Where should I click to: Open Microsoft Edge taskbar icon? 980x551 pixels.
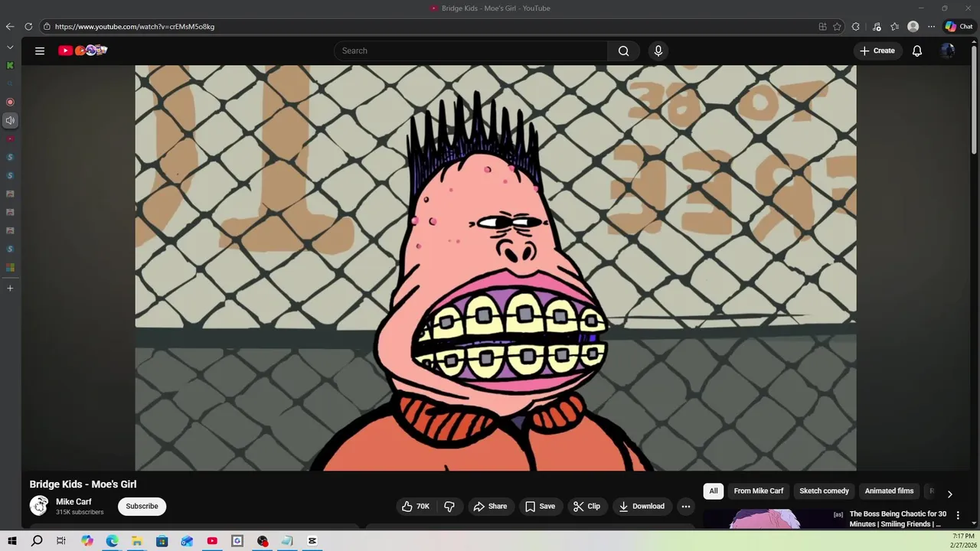pos(112,541)
